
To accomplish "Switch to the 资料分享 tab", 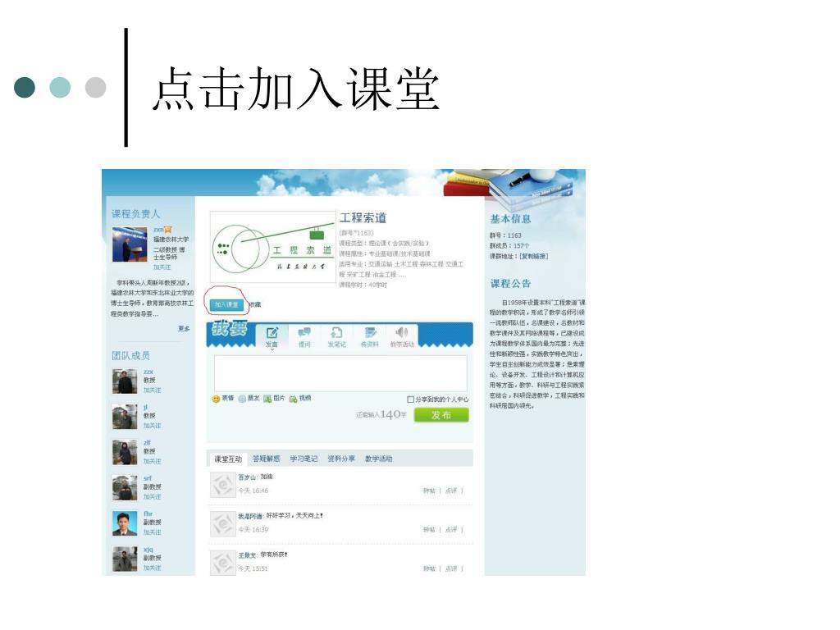I will point(341,459).
